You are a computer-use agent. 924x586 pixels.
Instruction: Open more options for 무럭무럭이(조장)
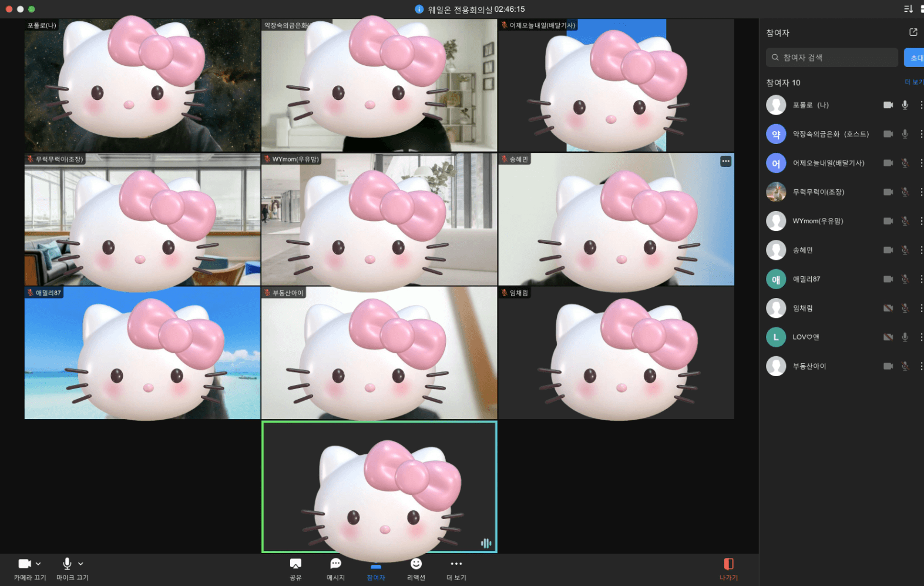click(x=921, y=192)
